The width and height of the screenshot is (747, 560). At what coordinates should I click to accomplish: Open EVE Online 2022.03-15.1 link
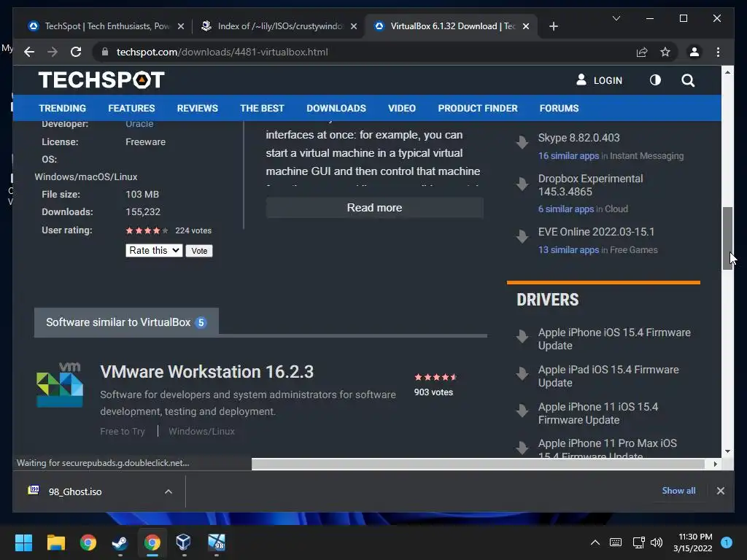pyautogui.click(x=596, y=232)
